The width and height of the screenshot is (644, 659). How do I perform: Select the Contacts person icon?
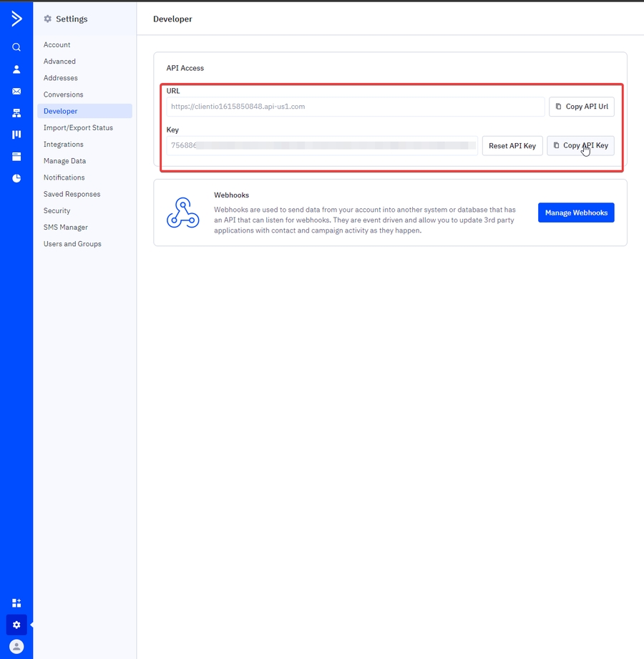[x=16, y=69]
